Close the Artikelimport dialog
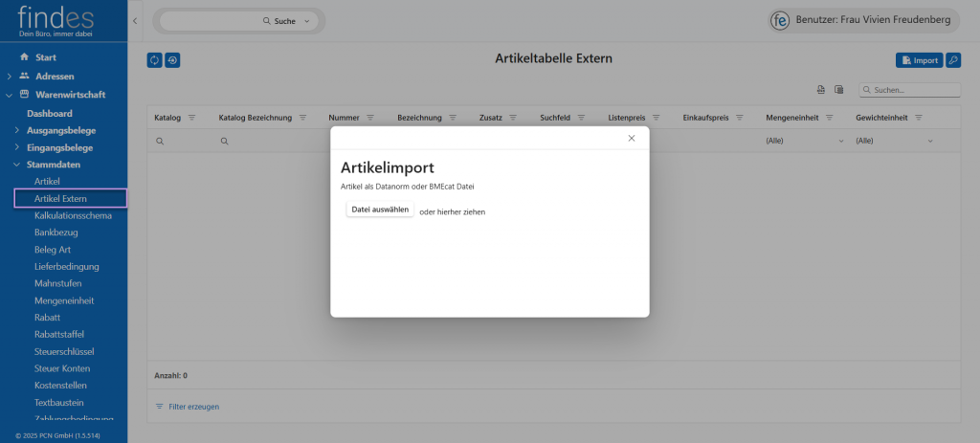 [631, 138]
